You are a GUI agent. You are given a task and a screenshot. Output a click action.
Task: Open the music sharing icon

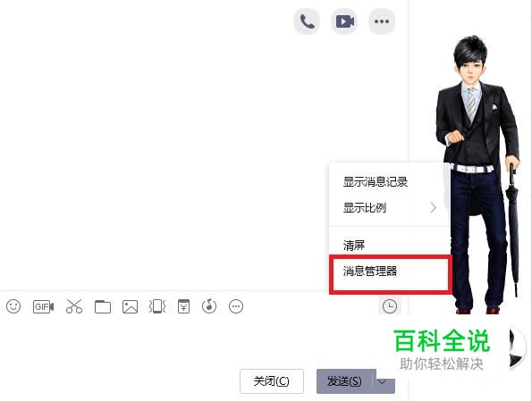(x=209, y=306)
